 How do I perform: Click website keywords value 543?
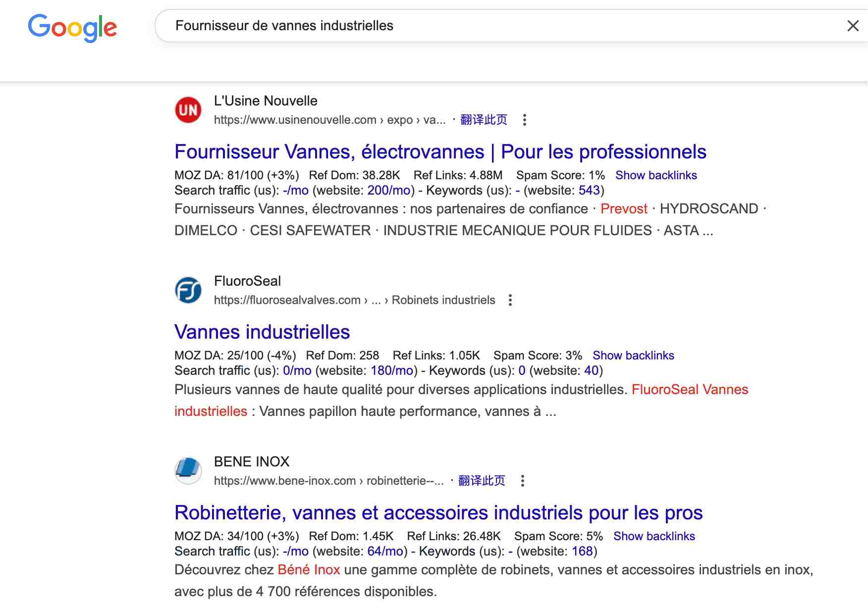589,191
